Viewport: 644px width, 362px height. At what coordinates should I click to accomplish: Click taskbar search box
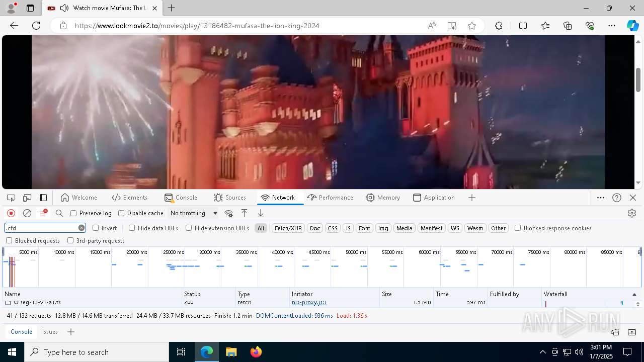[97, 352]
